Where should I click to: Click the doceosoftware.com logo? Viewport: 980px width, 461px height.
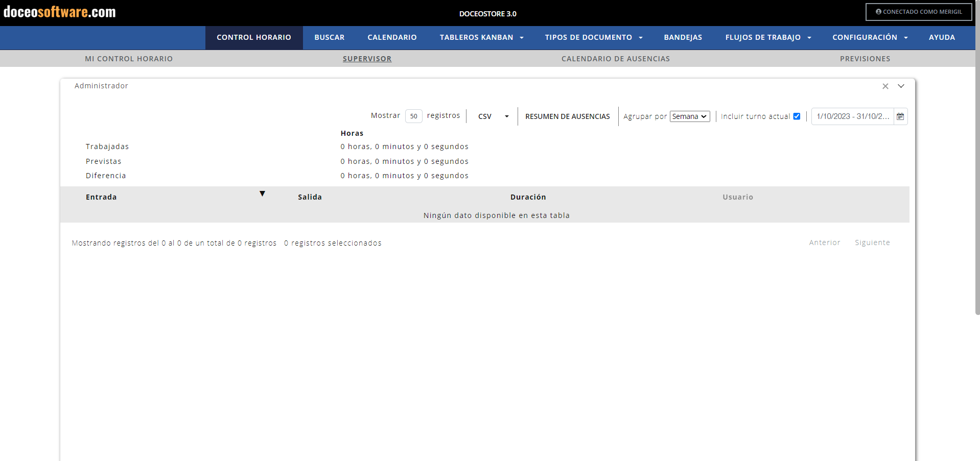(59, 11)
